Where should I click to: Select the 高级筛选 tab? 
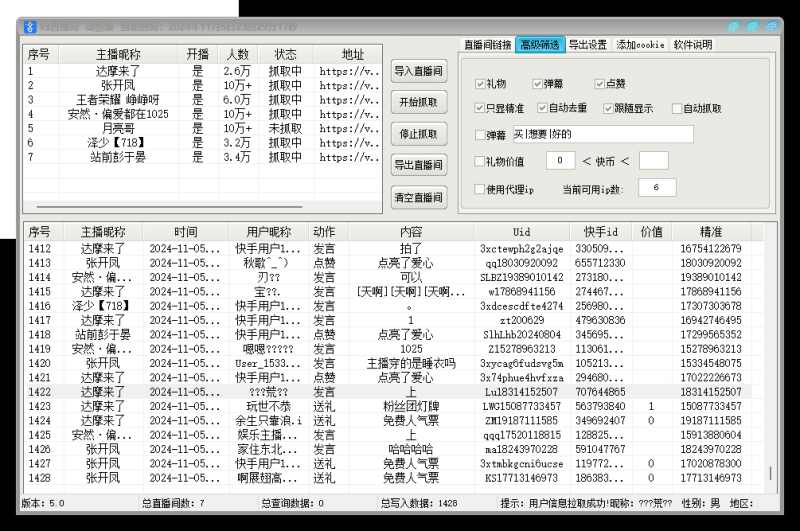pyautogui.click(x=540, y=45)
